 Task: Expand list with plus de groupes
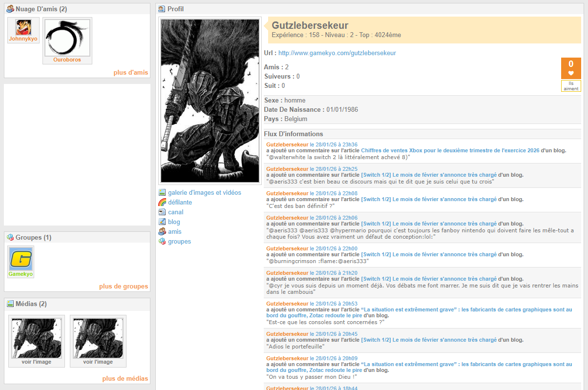[123, 287]
